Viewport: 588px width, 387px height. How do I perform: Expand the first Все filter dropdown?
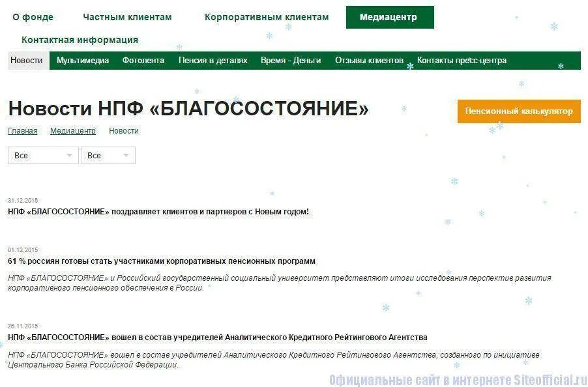click(x=42, y=155)
